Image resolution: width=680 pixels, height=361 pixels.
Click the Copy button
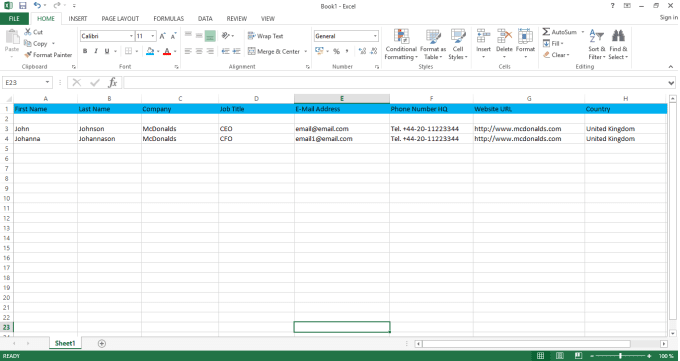click(36, 43)
